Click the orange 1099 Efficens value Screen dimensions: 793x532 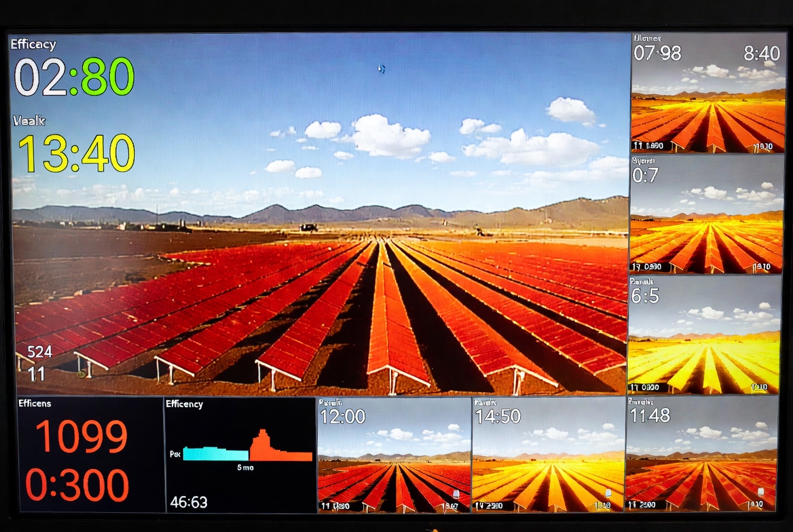click(x=81, y=436)
